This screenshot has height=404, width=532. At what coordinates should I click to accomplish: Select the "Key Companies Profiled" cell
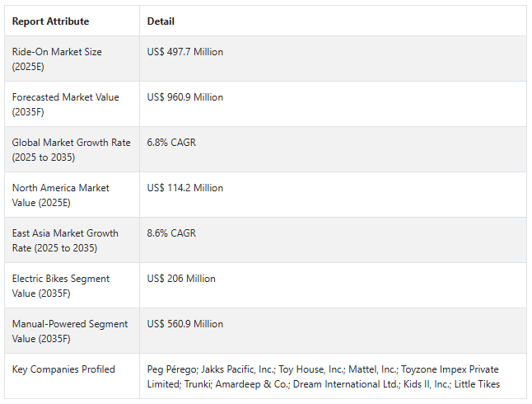(x=63, y=369)
